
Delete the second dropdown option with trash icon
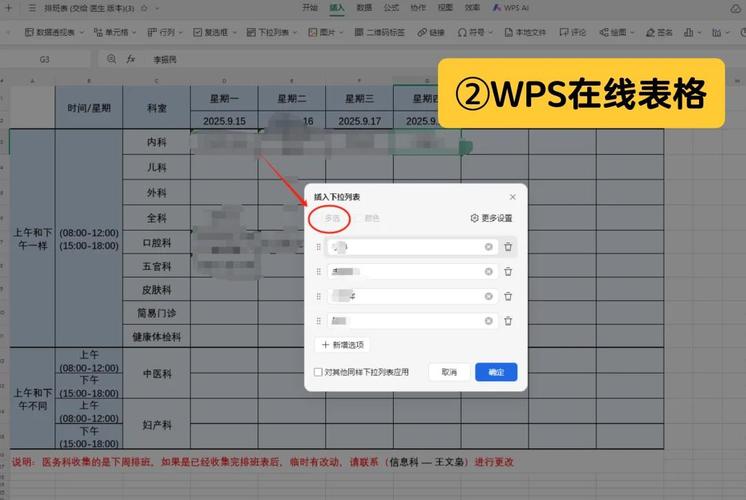[508, 272]
